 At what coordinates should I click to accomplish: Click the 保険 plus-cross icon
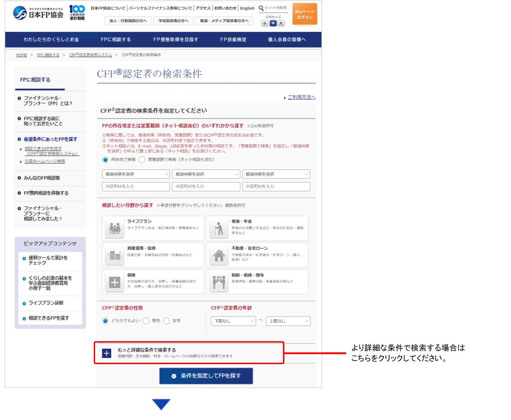click(x=115, y=282)
